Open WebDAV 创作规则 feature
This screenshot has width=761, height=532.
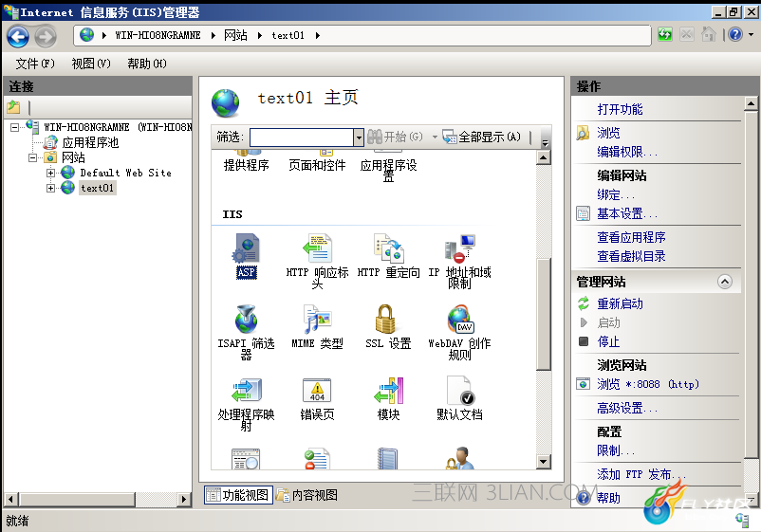(x=459, y=332)
